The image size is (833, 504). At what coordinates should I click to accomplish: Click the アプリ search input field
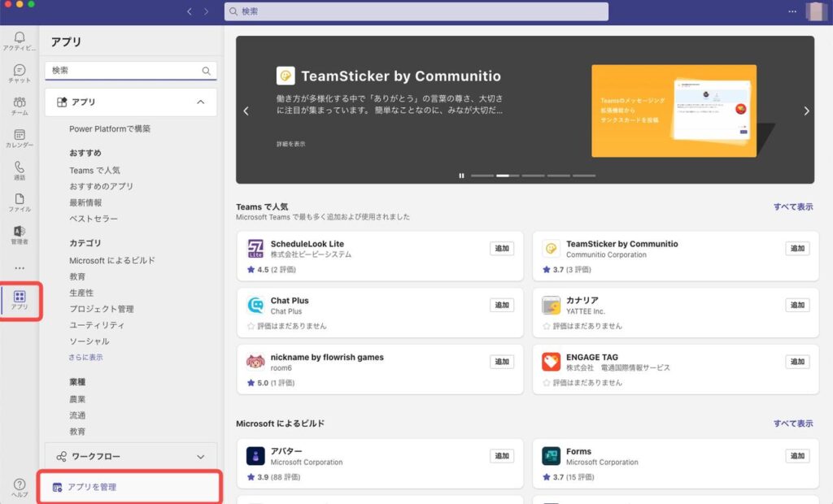click(x=124, y=71)
